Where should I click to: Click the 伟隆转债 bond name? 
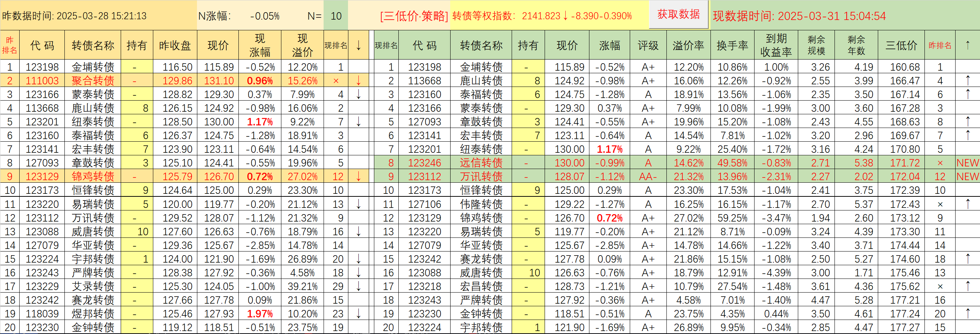point(481,205)
